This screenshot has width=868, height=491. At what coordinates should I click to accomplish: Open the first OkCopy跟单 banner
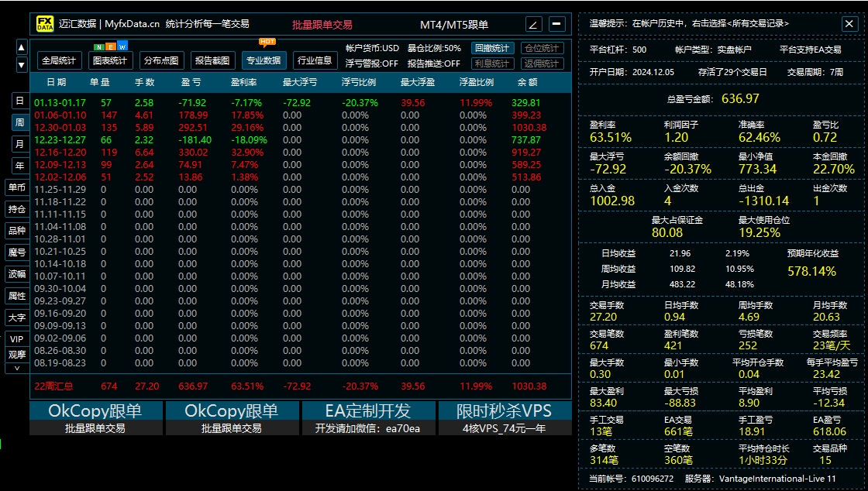[x=96, y=418]
